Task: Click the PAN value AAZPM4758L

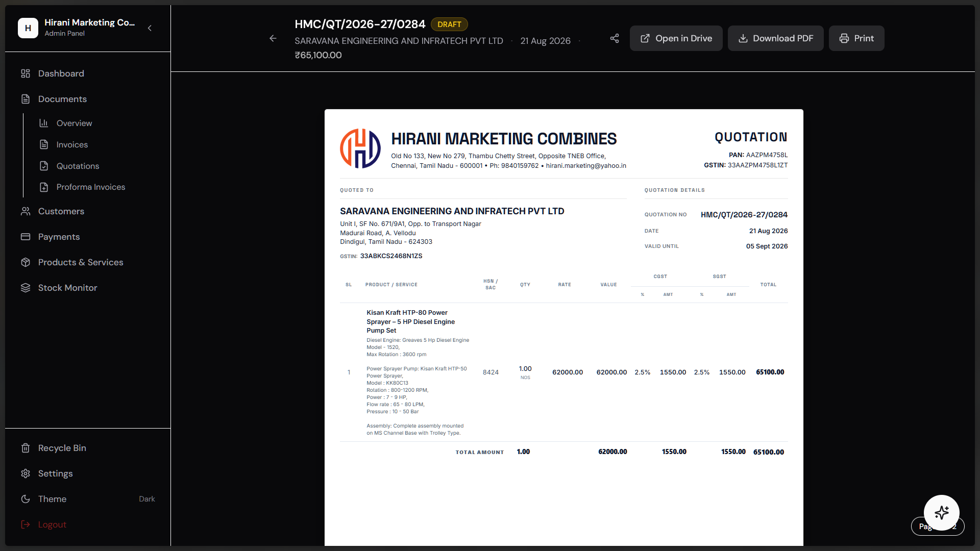Action: [767, 155]
